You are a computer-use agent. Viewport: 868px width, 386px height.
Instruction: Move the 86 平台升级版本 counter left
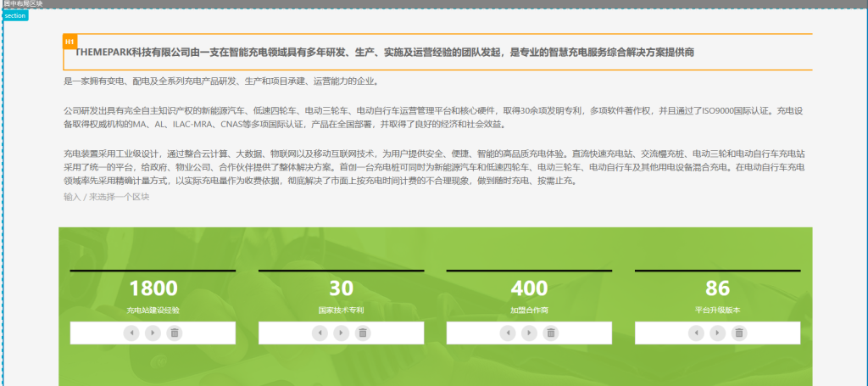pyautogui.click(x=696, y=333)
